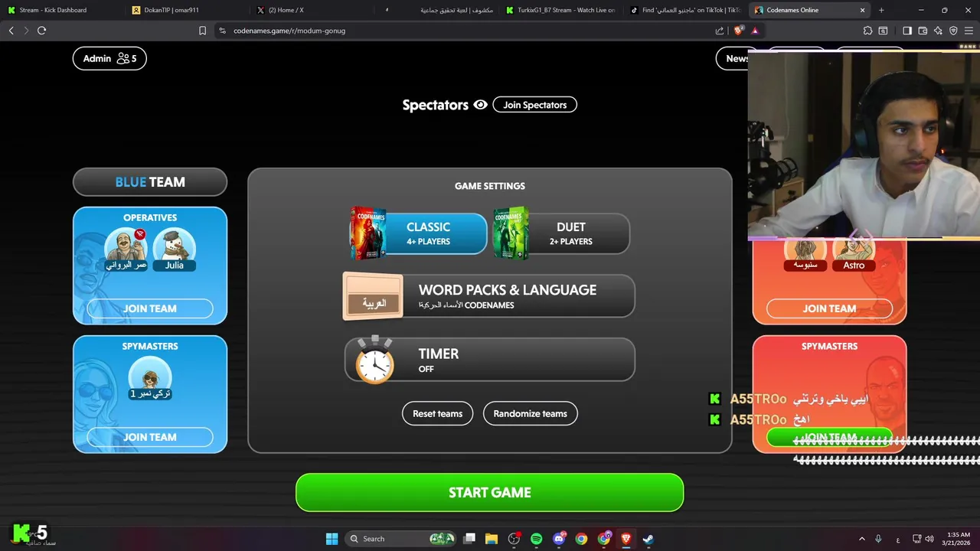The image size is (980, 551).
Task: Open Brave Wallet icon
Action: (923, 31)
